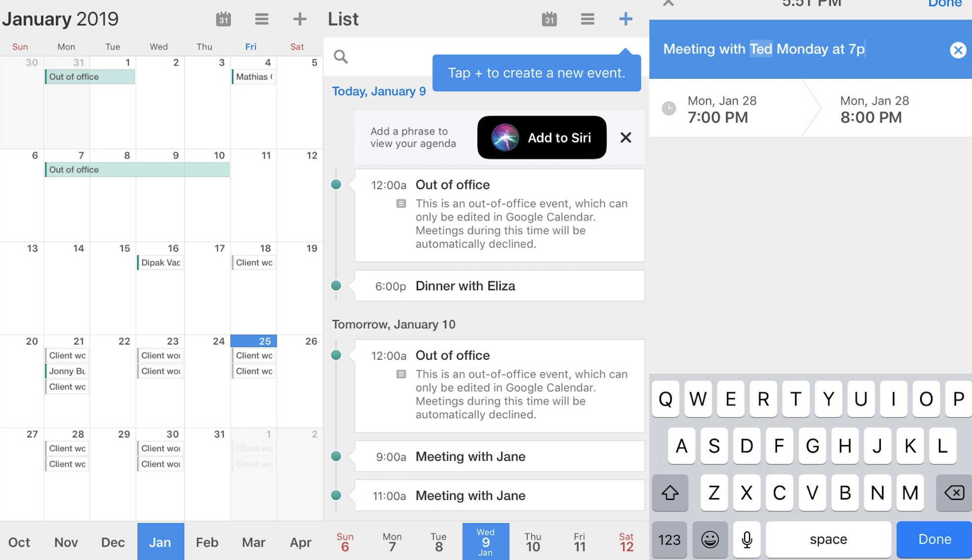Open the hamburger menu in calendar panel
This screenshot has height=560, width=972.
262,19
